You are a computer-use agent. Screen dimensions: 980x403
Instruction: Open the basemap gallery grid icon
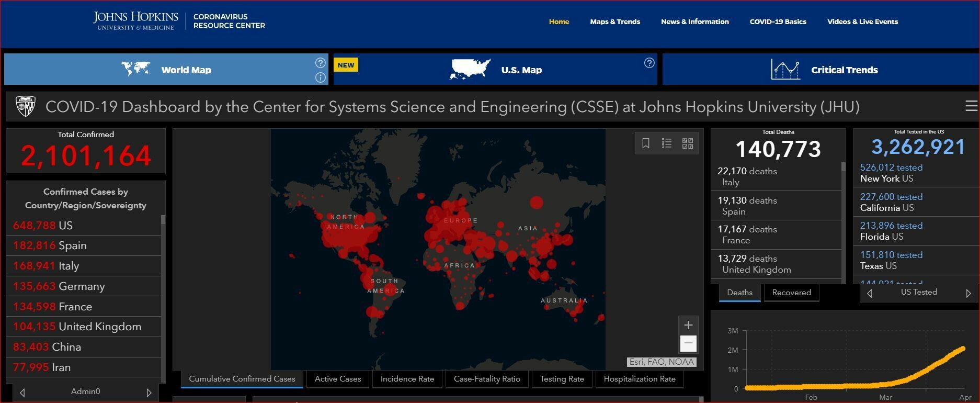(688, 143)
